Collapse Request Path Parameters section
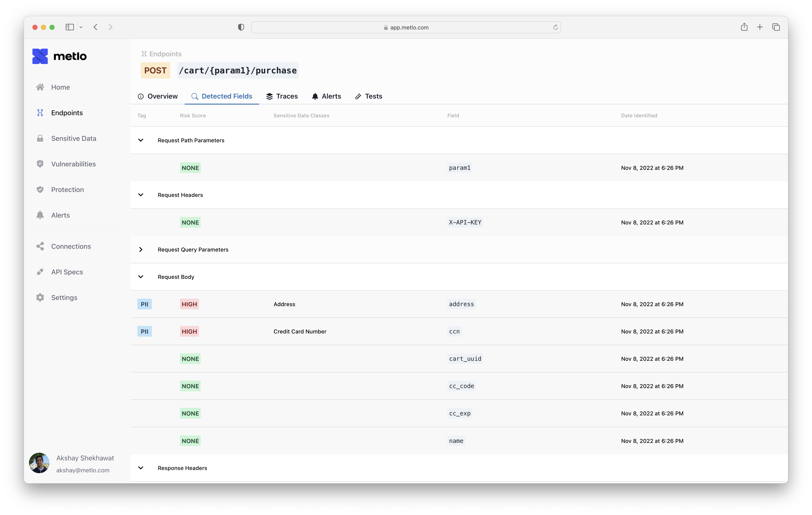812x515 pixels. point(141,140)
